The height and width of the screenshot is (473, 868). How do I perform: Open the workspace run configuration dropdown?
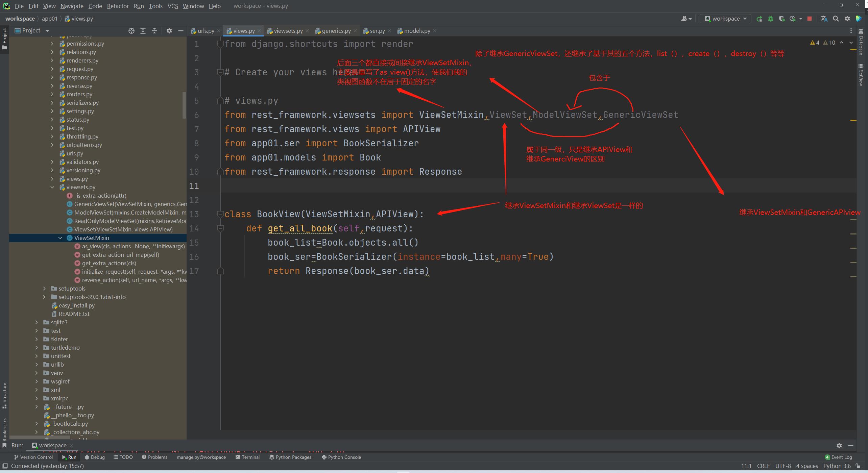pyautogui.click(x=726, y=19)
